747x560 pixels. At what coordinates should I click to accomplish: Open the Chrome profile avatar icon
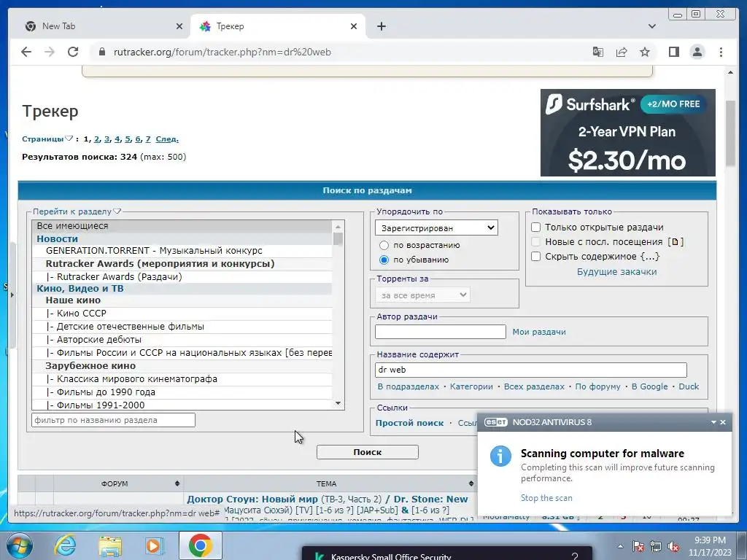pyautogui.click(x=697, y=52)
